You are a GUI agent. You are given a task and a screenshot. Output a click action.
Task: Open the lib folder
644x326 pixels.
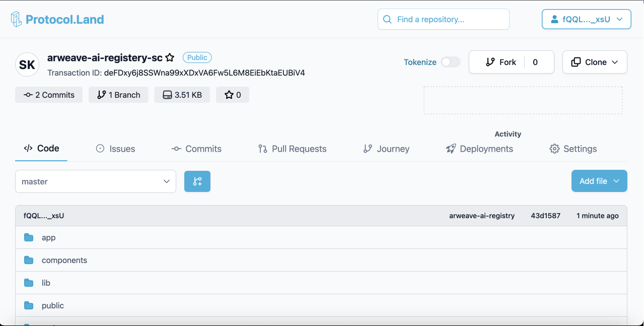46,283
